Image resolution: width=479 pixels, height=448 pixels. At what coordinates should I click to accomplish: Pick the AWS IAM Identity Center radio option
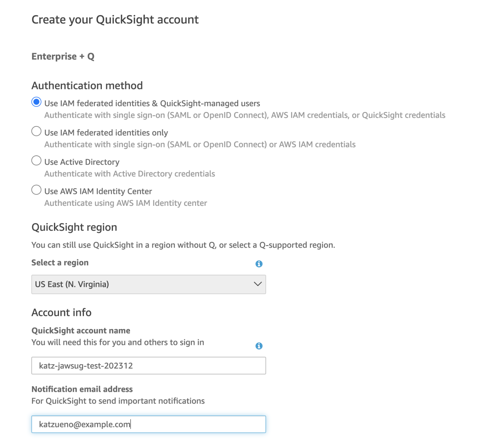(x=36, y=190)
